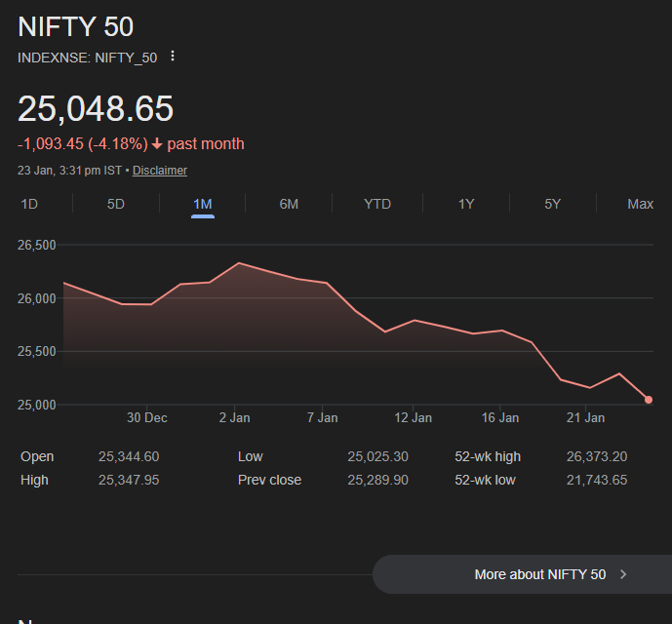The height and width of the screenshot is (624, 672).
Task: Select the 5D chart range
Action: 116,204
